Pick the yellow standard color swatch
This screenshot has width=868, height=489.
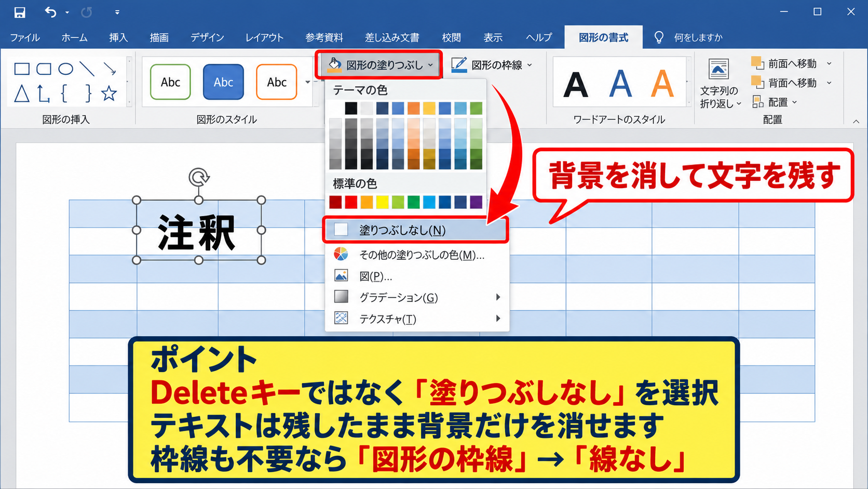[382, 202]
